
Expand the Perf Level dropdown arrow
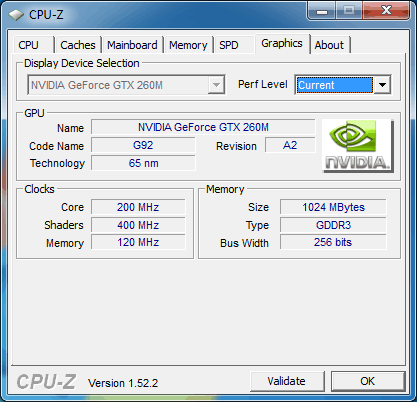pos(382,85)
